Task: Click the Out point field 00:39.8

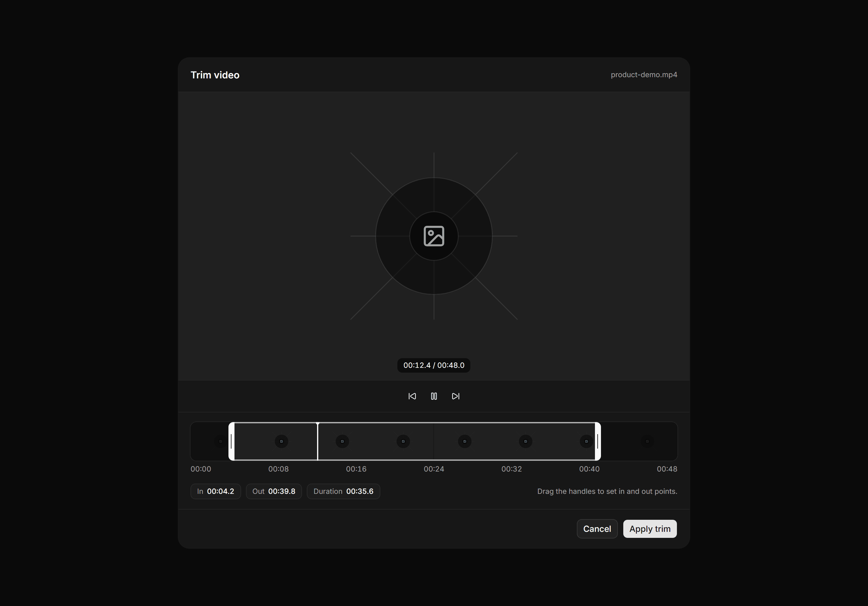Action: (274, 491)
